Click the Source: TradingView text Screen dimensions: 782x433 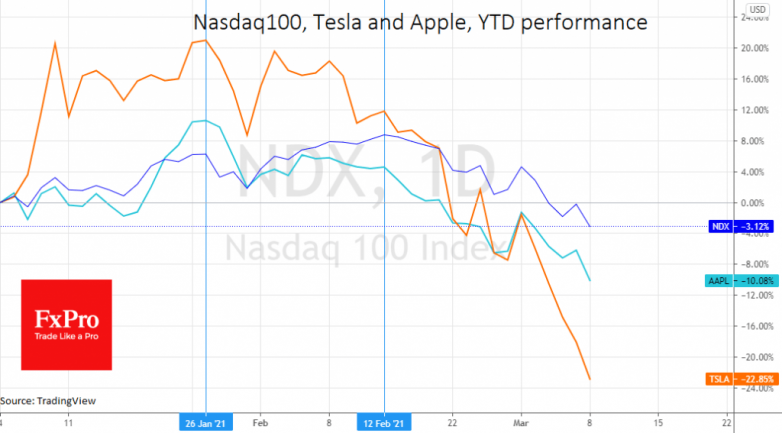(48, 401)
